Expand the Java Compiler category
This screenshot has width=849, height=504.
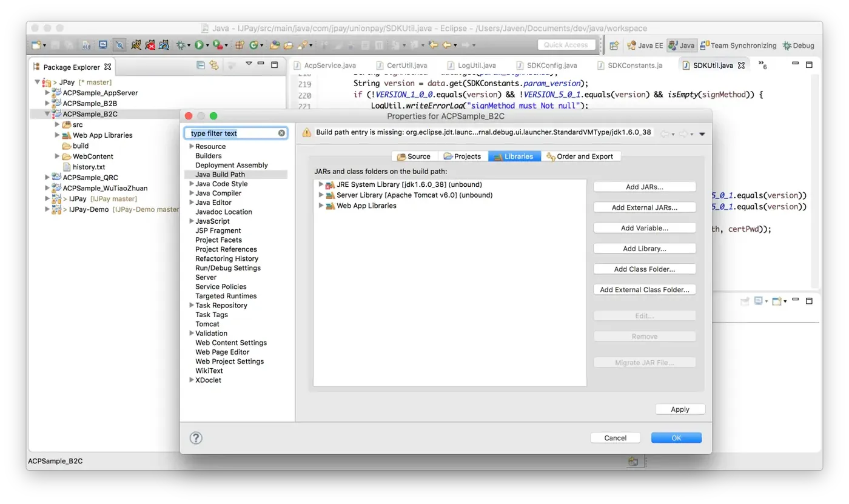point(192,193)
